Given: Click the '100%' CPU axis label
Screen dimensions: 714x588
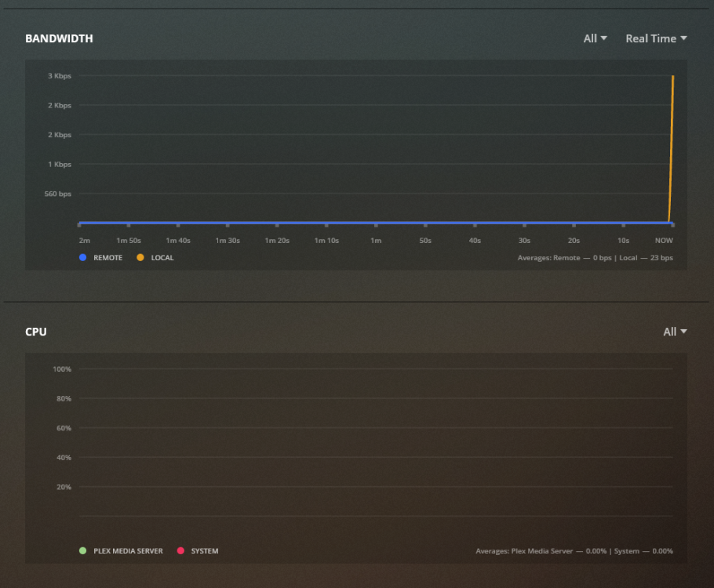Looking at the screenshot, I should tap(62, 369).
